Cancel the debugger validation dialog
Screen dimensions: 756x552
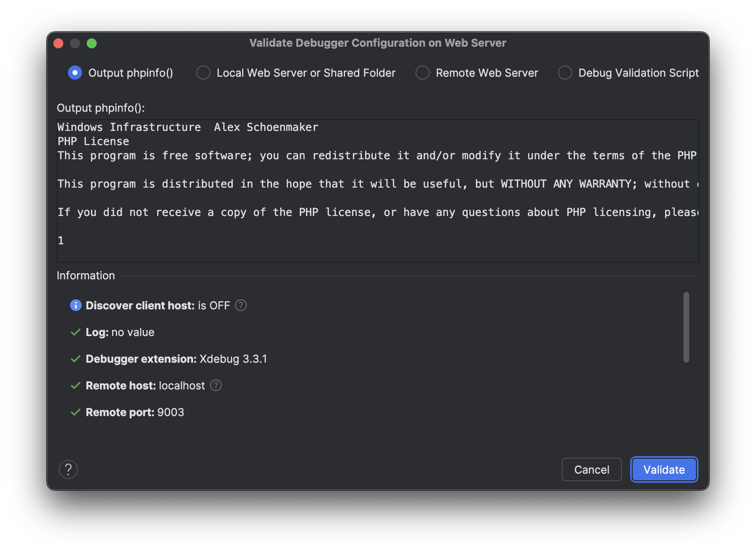pyautogui.click(x=591, y=469)
